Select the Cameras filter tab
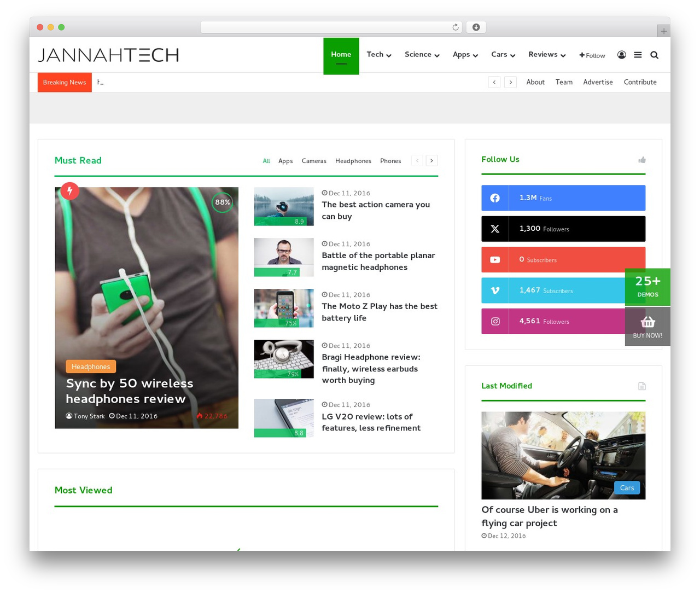 click(x=314, y=161)
